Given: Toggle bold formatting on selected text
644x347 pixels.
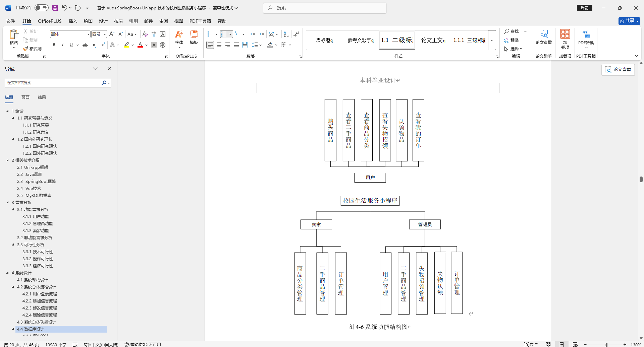Looking at the screenshot, I should pyautogui.click(x=54, y=45).
